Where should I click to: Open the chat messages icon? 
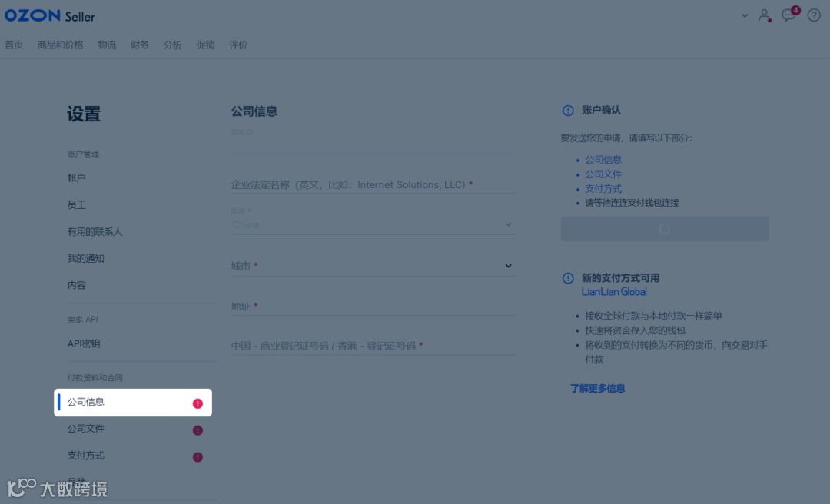788,15
